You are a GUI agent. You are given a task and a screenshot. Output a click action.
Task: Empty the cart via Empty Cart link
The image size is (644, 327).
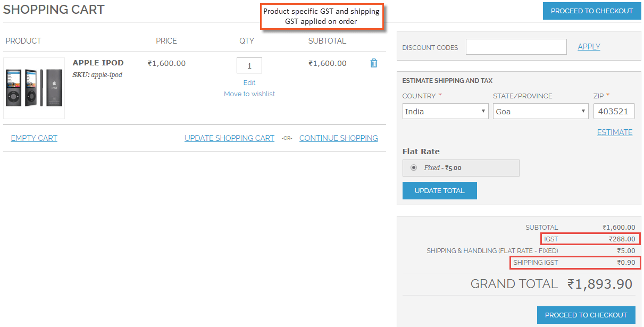(x=34, y=138)
